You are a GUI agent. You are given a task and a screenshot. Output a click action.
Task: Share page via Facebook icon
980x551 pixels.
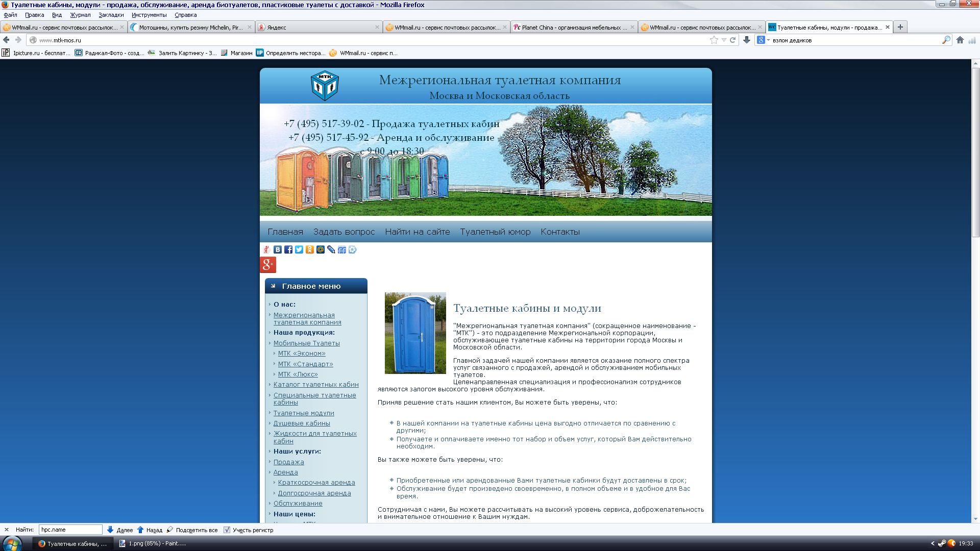coord(288,249)
